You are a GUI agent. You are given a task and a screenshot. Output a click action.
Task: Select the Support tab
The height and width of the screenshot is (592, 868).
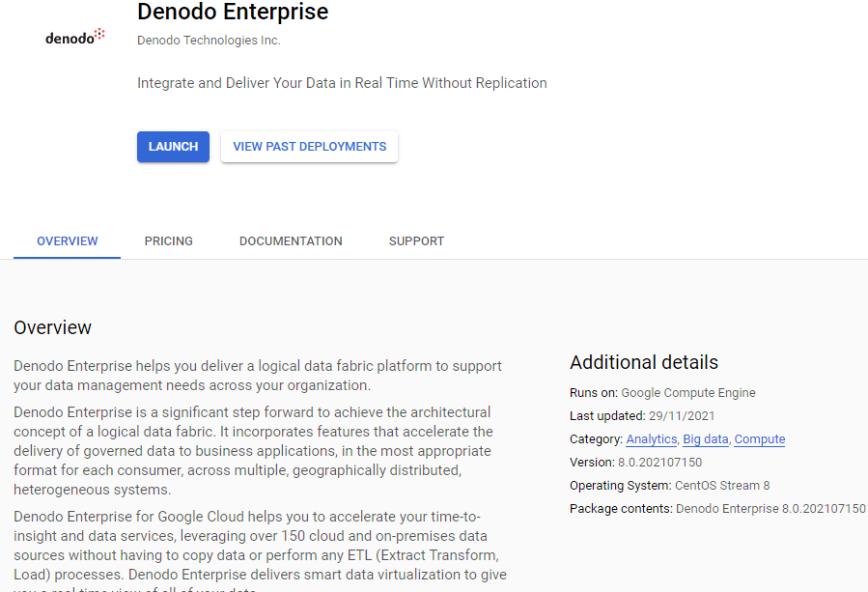[416, 241]
